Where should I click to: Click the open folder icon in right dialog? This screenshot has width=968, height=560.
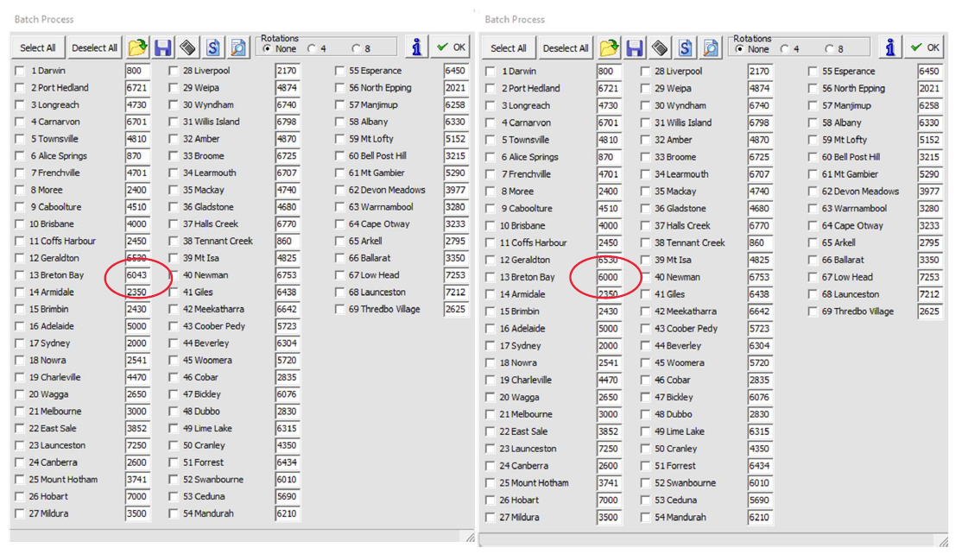(609, 48)
